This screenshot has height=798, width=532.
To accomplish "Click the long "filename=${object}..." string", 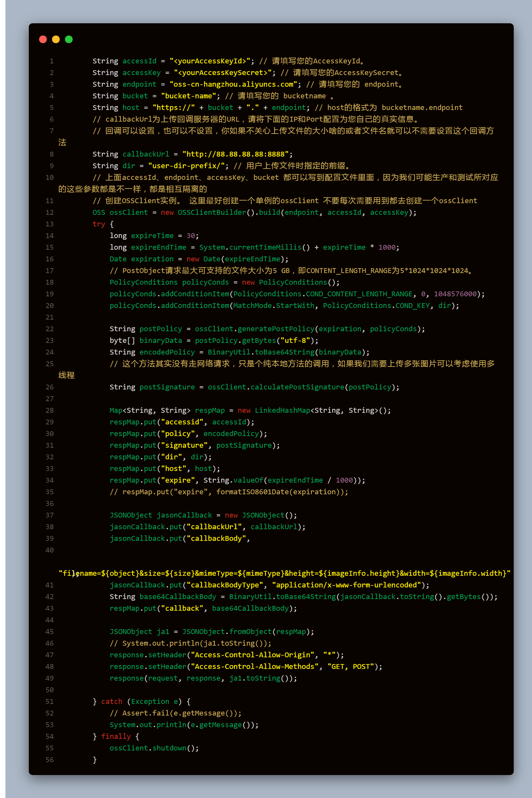I will (284, 574).
